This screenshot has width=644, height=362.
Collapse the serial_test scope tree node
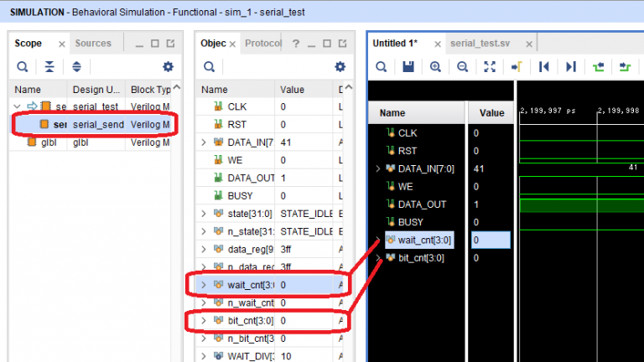tap(18, 106)
